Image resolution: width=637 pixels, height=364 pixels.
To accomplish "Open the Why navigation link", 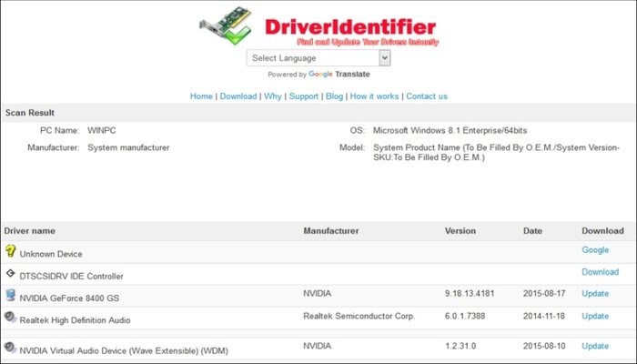I will click(x=273, y=96).
